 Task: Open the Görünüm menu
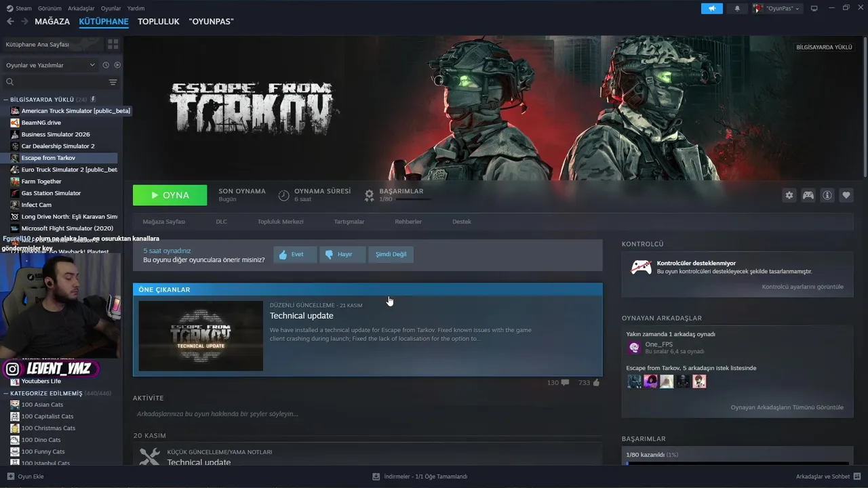(x=50, y=8)
